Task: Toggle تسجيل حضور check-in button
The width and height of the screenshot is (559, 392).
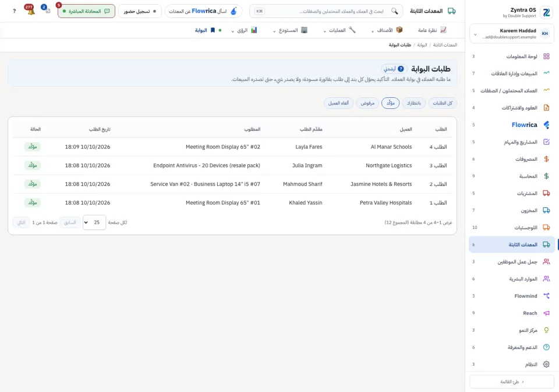Action: tap(140, 11)
